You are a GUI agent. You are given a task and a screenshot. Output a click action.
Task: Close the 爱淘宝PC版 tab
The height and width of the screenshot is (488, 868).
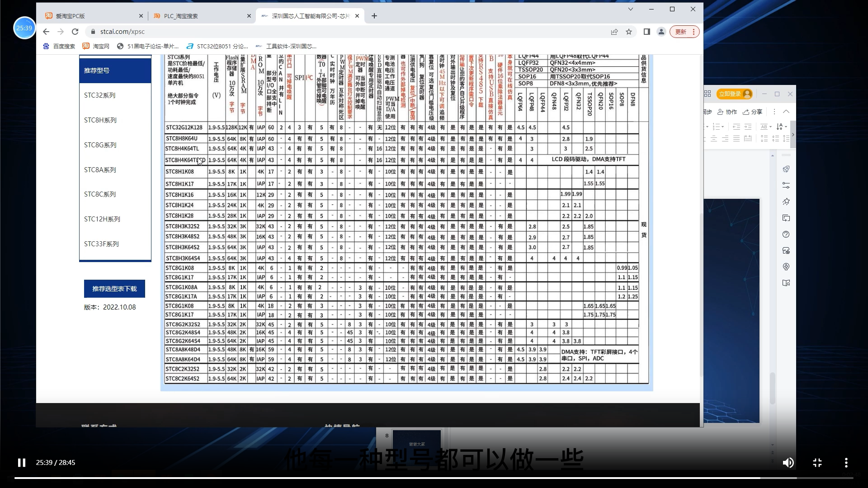coord(141,16)
